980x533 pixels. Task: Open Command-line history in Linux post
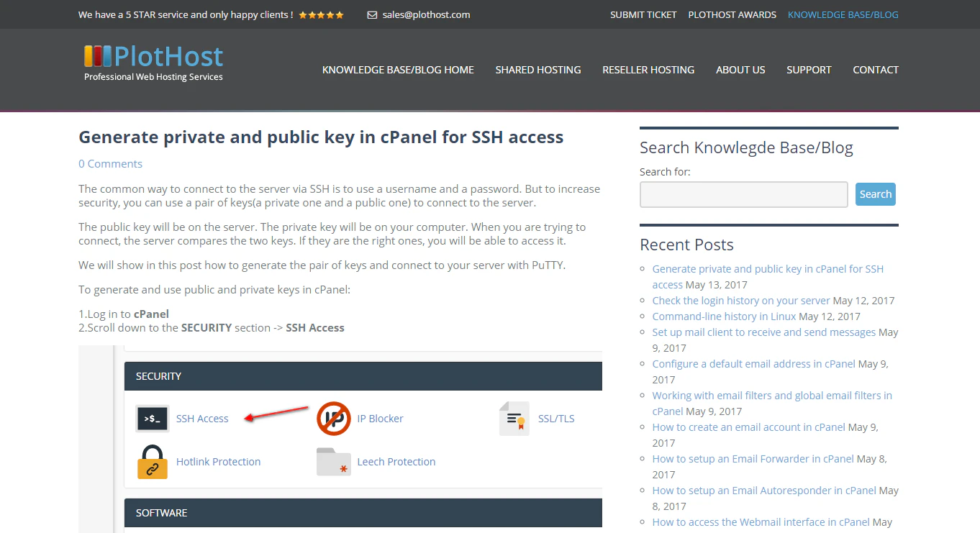[724, 316]
